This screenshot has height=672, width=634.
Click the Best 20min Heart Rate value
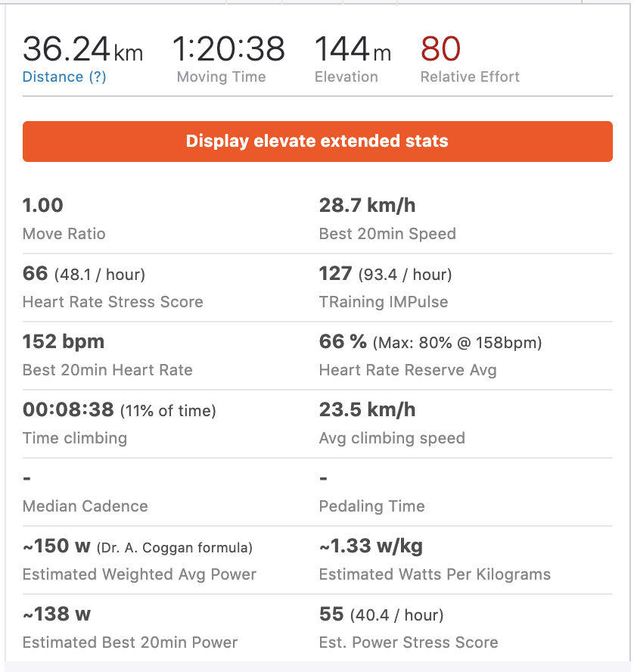click(x=64, y=341)
